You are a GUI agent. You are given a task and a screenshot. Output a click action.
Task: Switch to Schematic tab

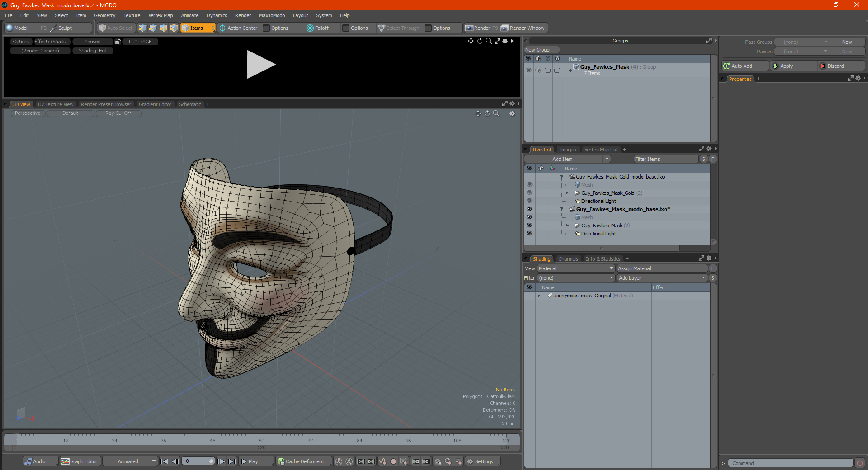tap(190, 104)
